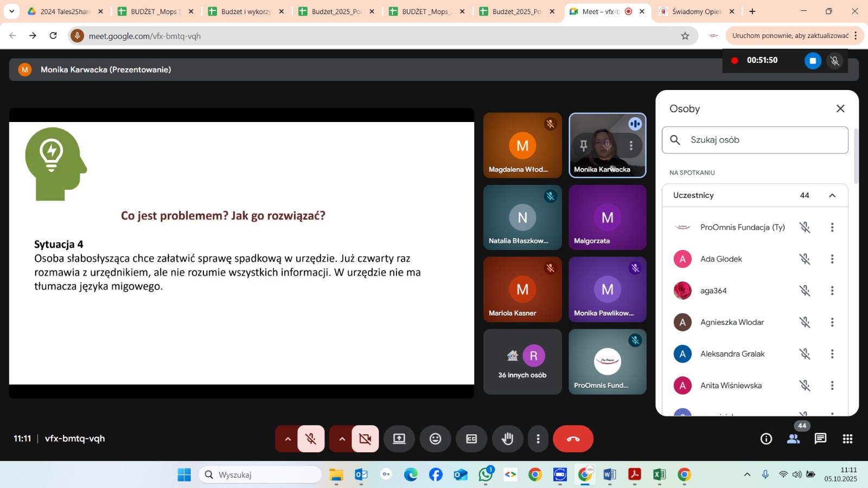The image size is (868, 488).
Task: Click the raise hand icon
Action: tap(507, 439)
